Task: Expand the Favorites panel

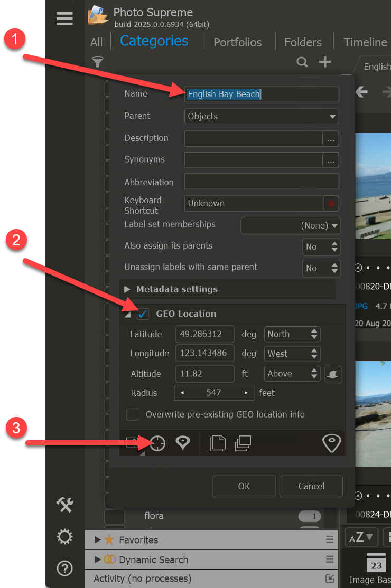Action: click(x=98, y=539)
